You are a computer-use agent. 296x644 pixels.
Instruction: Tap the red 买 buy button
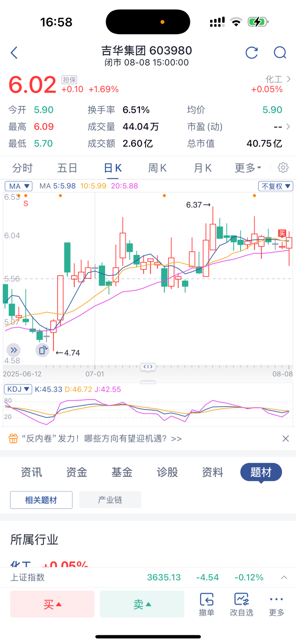(x=52, y=604)
